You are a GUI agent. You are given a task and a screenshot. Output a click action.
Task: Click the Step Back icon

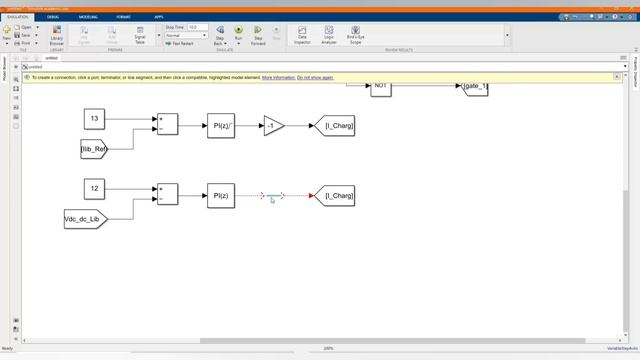(220, 30)
